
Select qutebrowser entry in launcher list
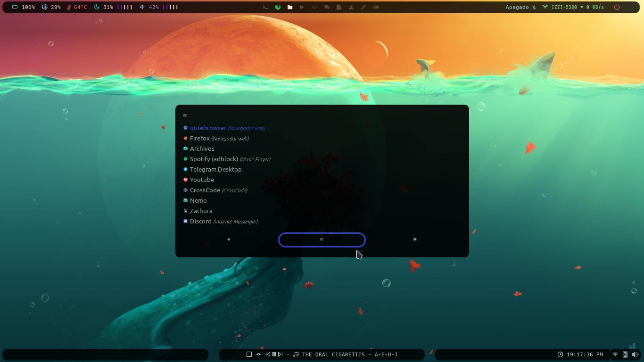[x=322, y=128]
